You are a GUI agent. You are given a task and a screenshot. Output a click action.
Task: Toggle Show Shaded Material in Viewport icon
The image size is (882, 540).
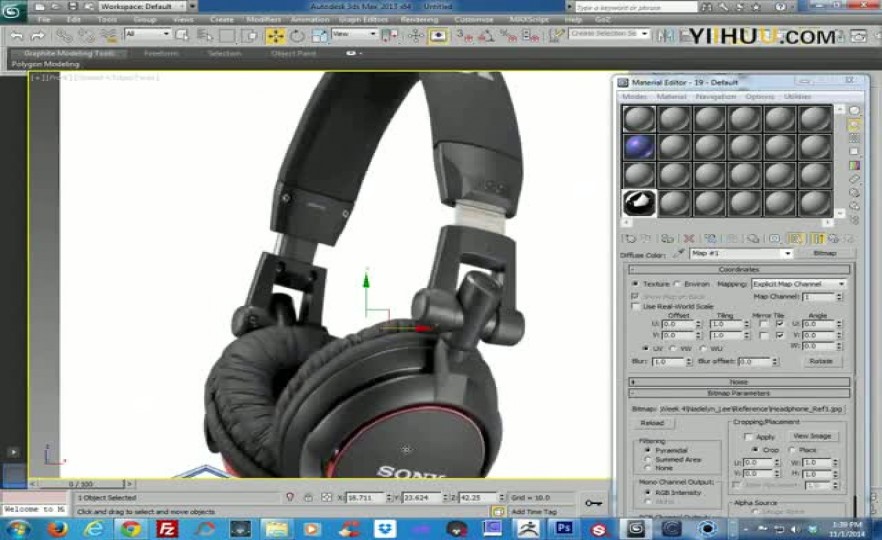[x=795, y=238]
